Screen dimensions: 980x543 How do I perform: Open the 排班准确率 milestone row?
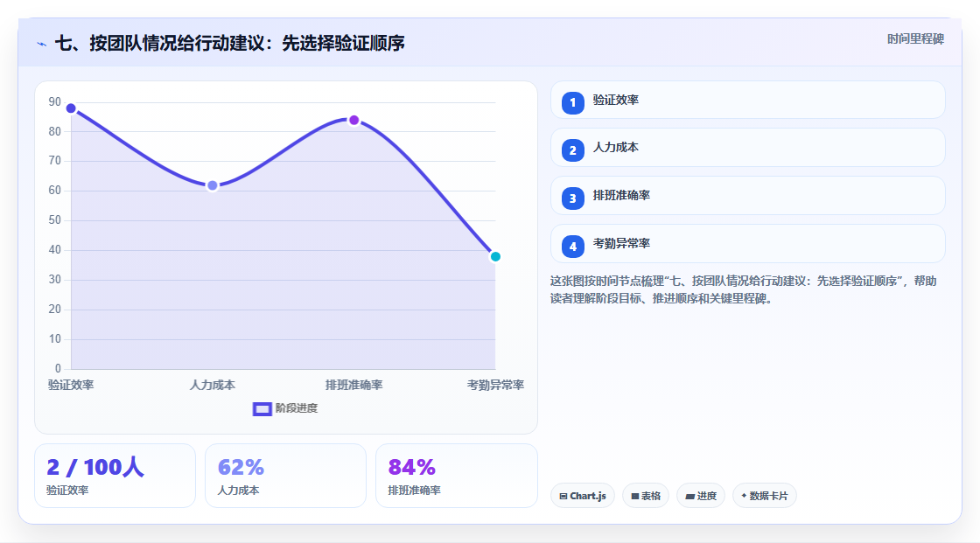[x=747, y=196]
